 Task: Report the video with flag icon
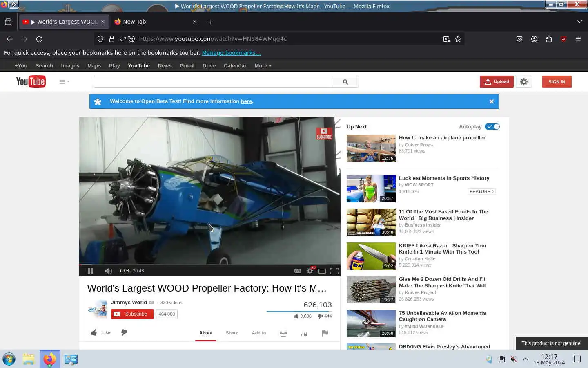(x=325, y=333)
